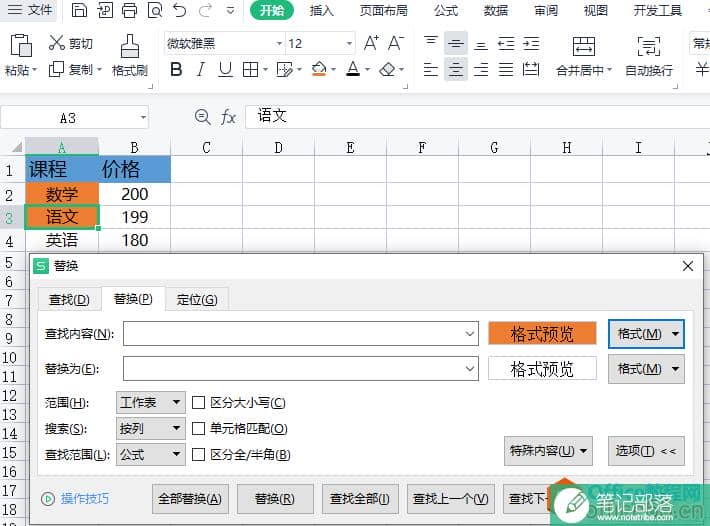The height and width of the screenshot is (526, 710).
Task: Click the Redo arrow icon
Action: (x=206, y=10)
